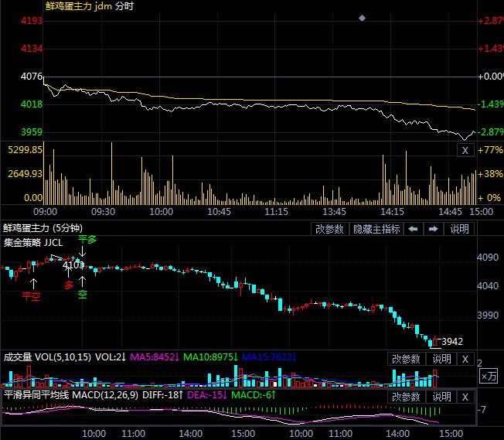Image resolution: width=504 pixels, height=440 pixels.
Task: Open 改参数 for the VOL indicator
Action: (405, 359)
